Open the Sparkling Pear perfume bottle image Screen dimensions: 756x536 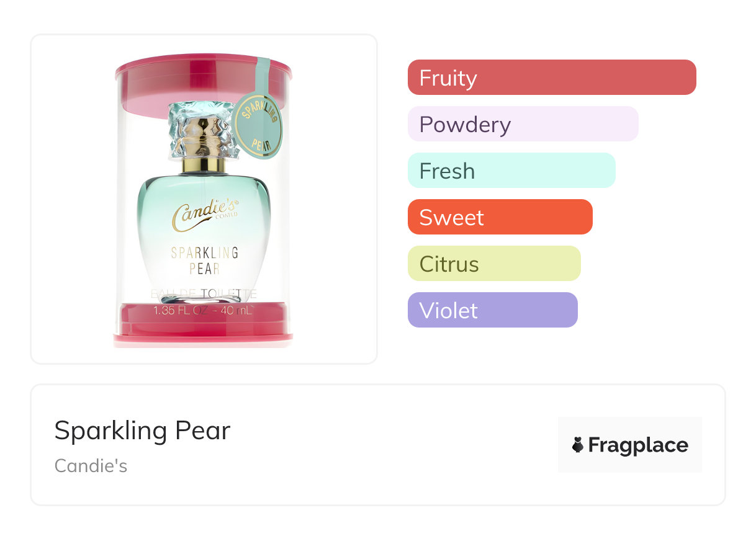point(204,200)
